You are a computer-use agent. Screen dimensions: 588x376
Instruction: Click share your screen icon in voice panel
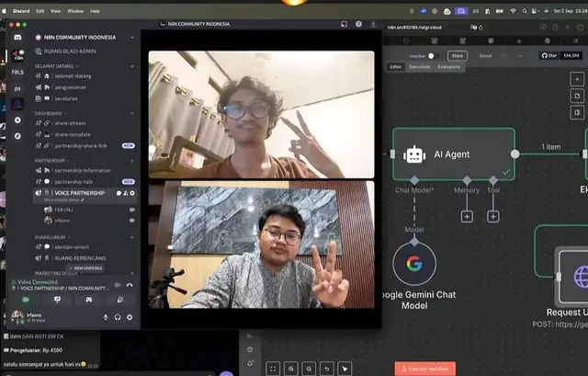pyautogui.click(x=57, y=300)
